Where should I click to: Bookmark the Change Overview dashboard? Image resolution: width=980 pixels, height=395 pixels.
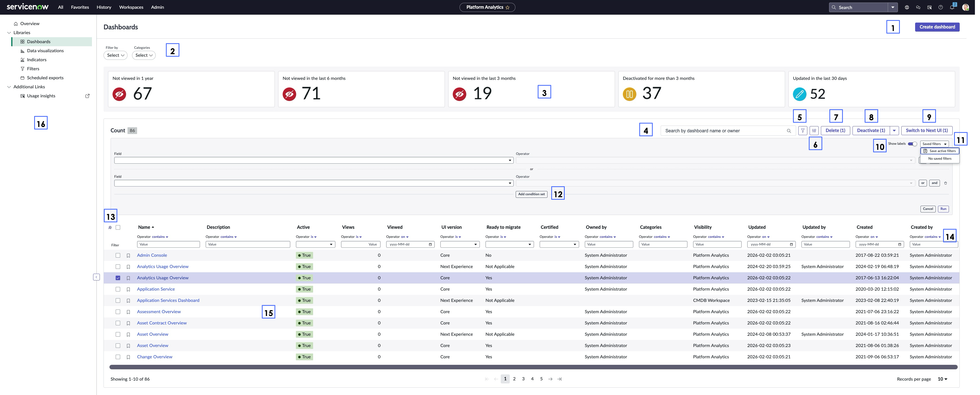(128, 357)
